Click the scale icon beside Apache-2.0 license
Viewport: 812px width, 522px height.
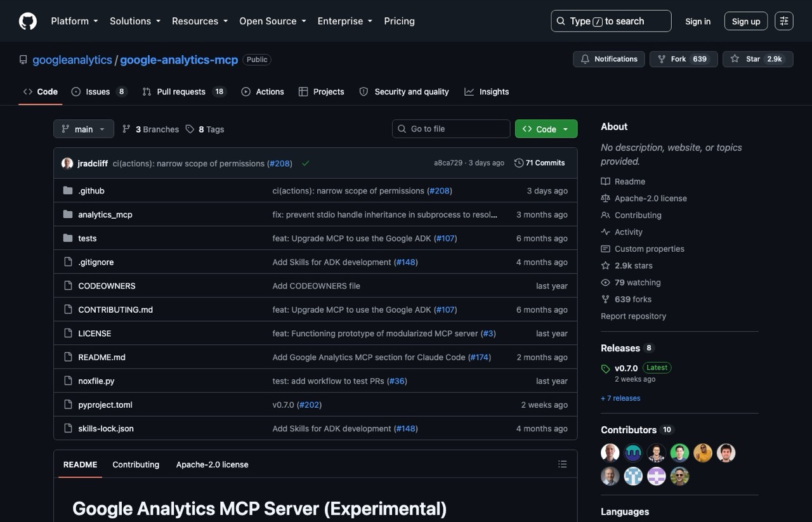click(605, 198)
